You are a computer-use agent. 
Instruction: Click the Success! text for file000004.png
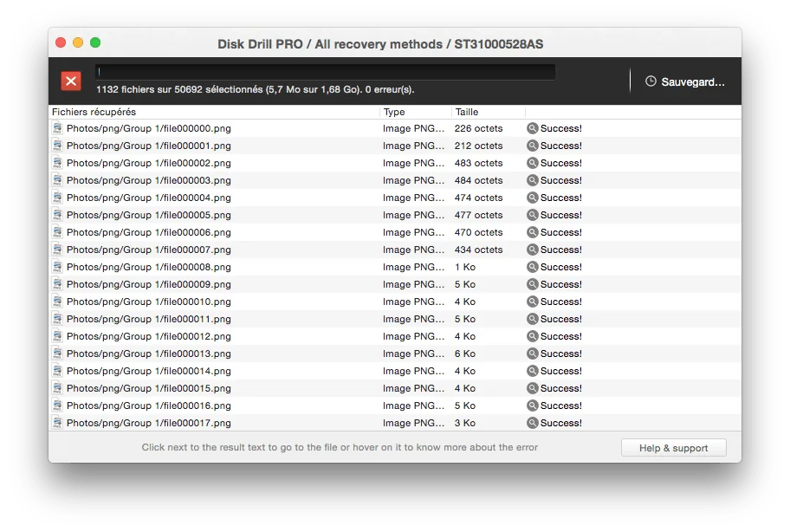click(x=561, y=198)
